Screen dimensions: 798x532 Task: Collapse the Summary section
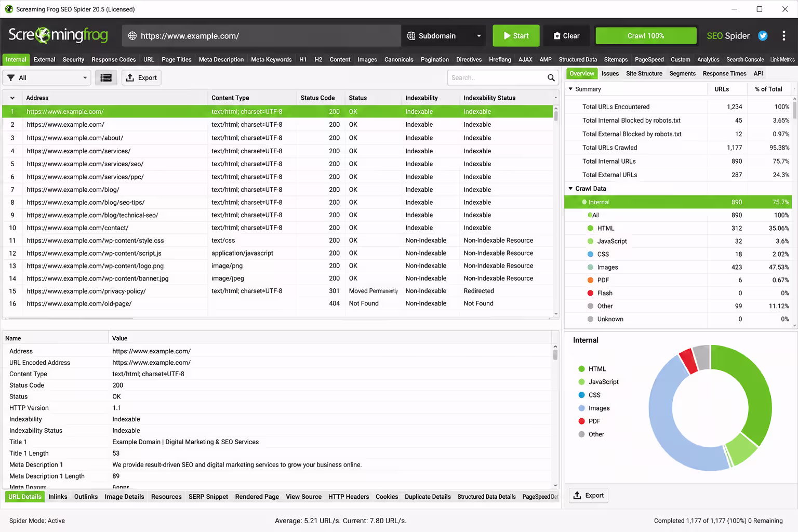click(x=570, y=89)
